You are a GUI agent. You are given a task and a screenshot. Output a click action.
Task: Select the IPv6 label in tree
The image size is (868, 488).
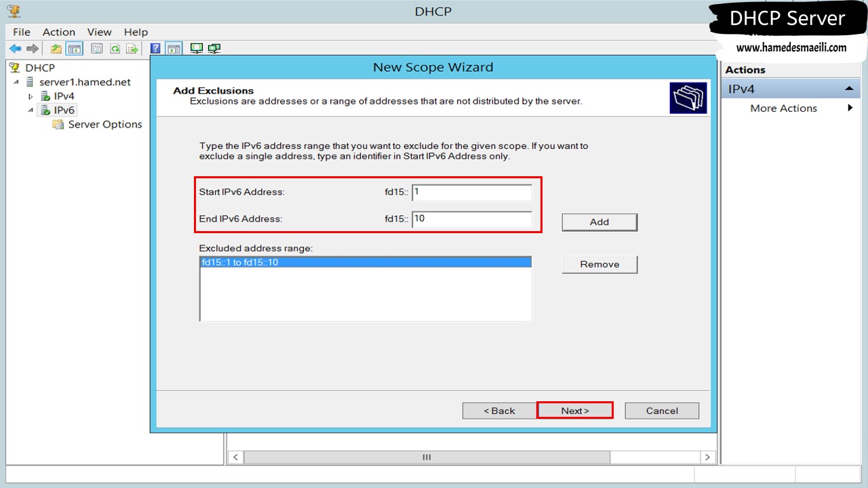pos(64,110)
